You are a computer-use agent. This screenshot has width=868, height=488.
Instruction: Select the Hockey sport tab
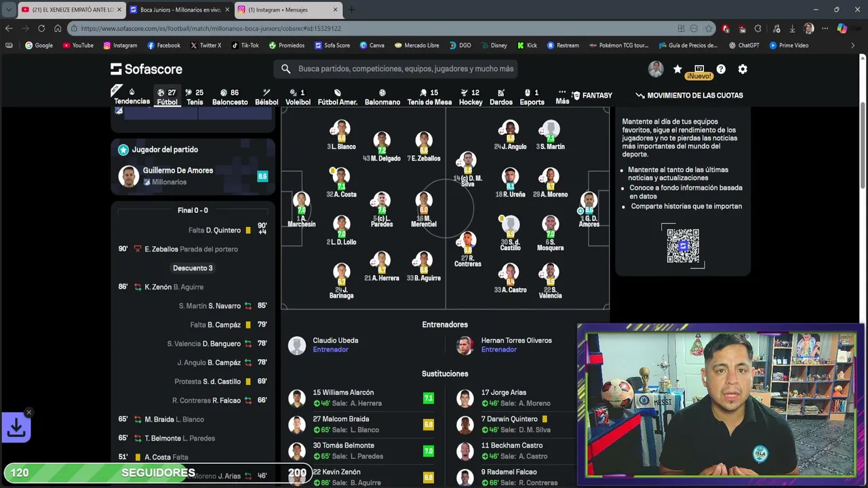pos(471,97)
